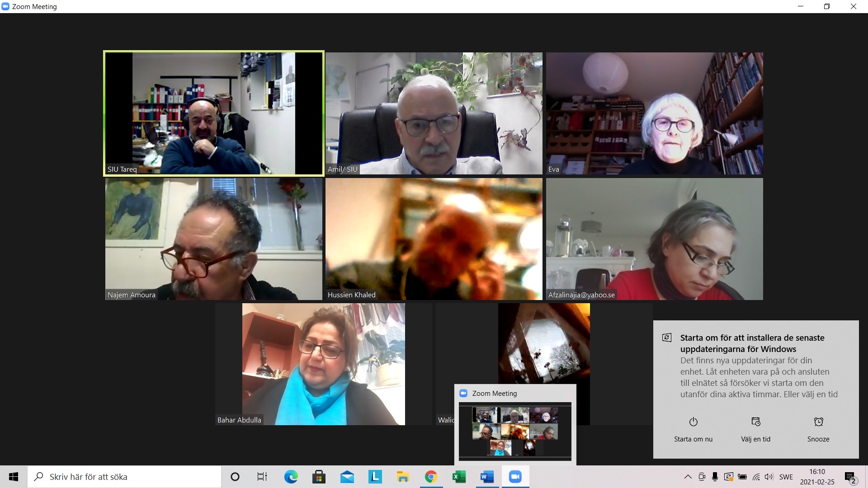Click the Zoom Meeting taskbar preview thumbnail

coord(515,432)
